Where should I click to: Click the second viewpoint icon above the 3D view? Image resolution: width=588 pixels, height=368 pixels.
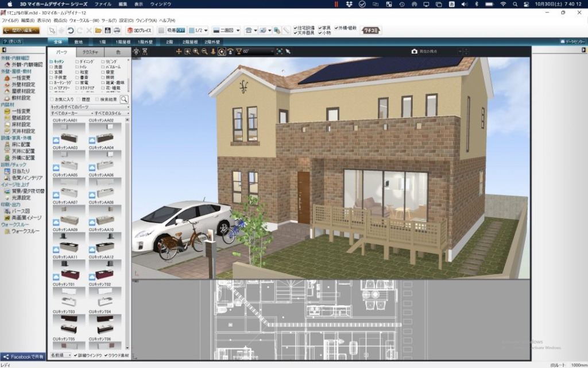click(x=145, y=51)
